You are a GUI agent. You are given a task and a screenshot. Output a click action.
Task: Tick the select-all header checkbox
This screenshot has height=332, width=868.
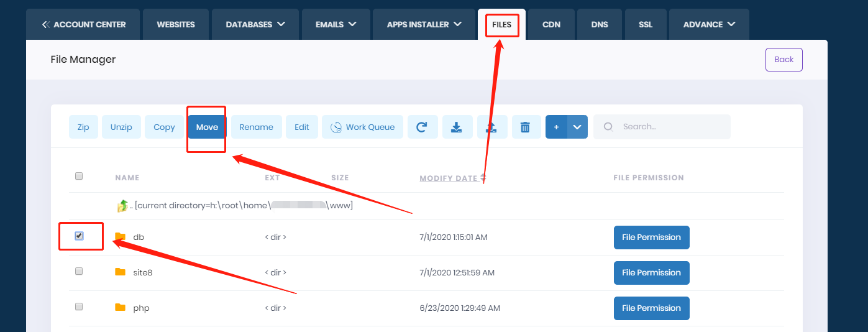(79, 177)
